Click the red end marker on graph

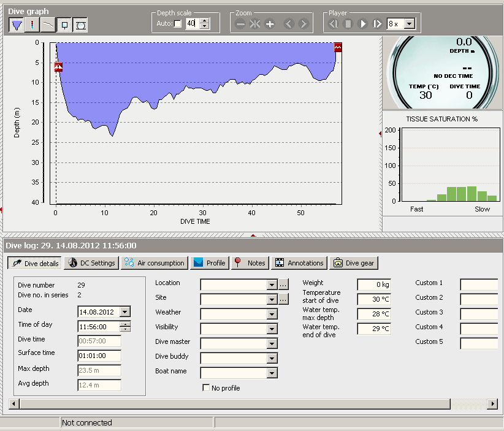[x=337, y=47]
